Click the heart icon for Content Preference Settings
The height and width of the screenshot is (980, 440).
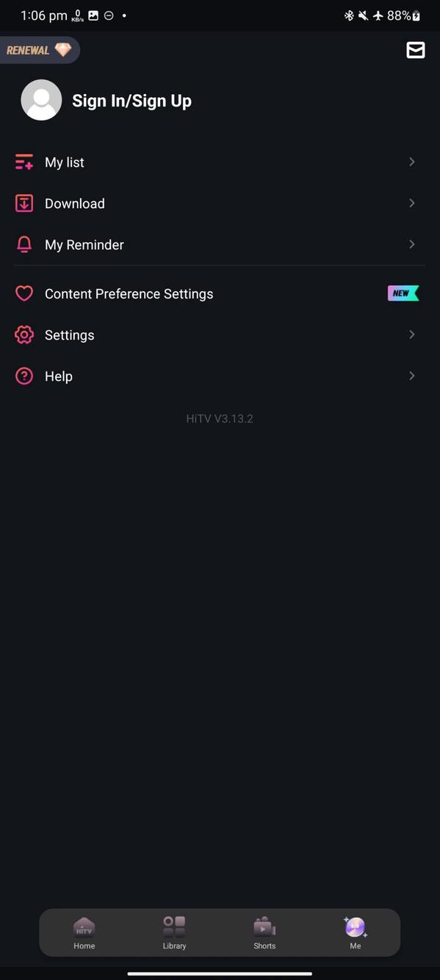click(x=24, y=293)
